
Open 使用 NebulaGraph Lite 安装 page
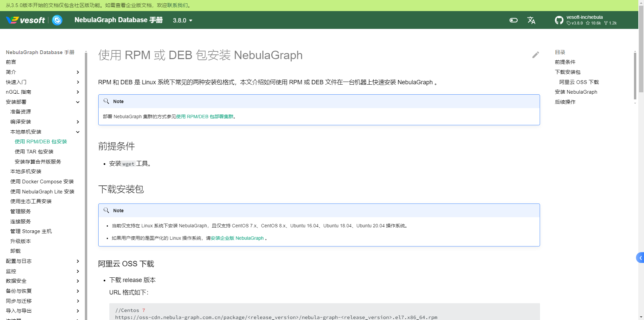tap(42, 192)
